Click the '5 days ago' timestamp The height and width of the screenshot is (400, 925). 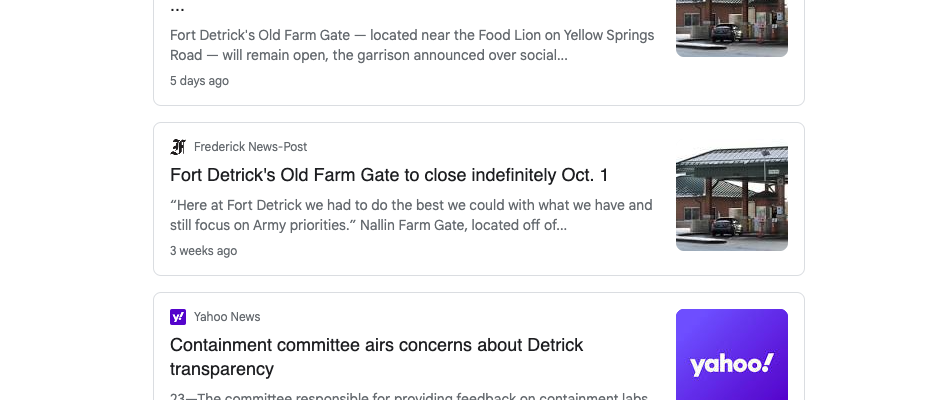point(199,81)
